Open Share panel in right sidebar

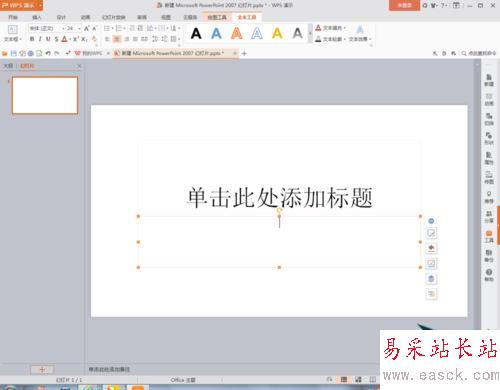point(489,217)
